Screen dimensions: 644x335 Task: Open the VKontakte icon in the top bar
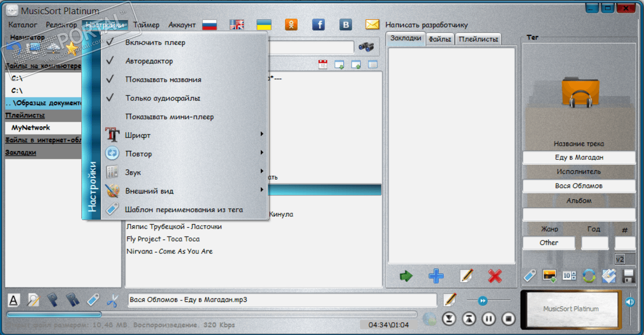[x=345, y=25]
